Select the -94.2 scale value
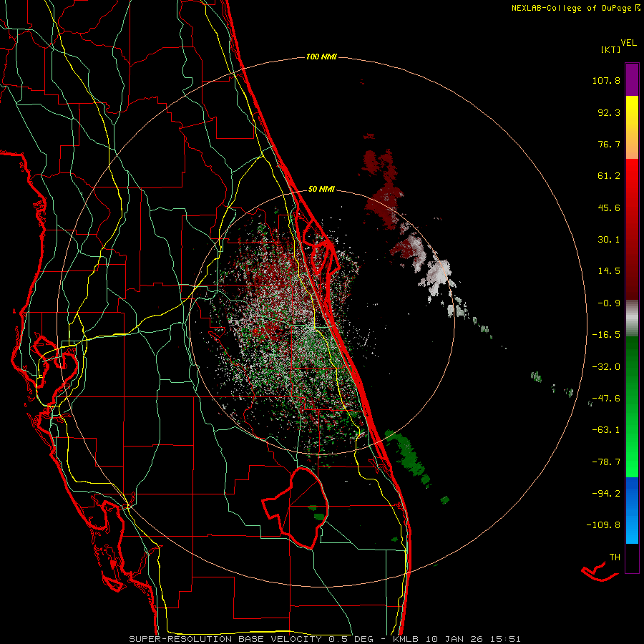 (x=606, y=493)
